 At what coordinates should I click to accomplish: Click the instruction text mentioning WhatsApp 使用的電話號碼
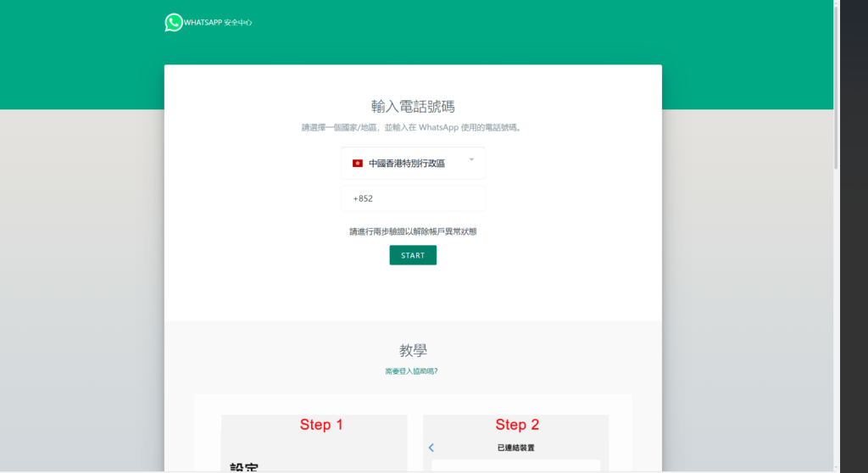(x=413, y=127)
